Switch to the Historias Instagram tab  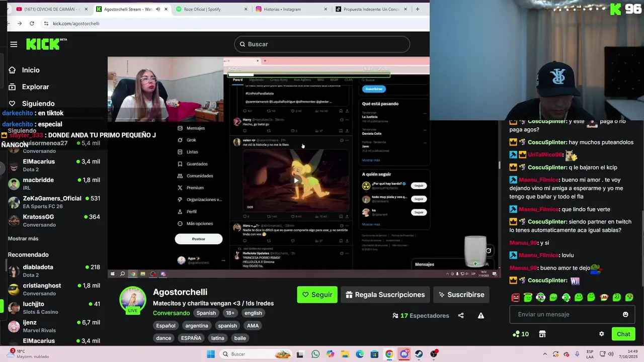[x=291, y=9]
